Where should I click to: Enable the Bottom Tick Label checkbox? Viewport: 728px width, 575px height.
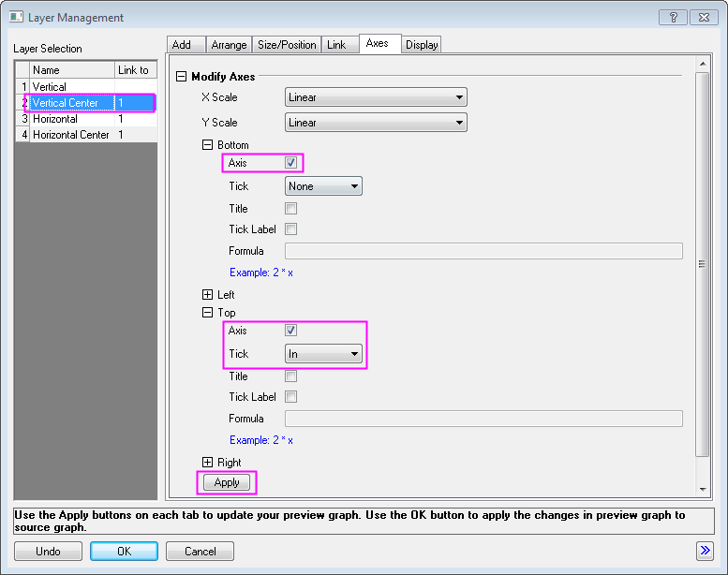291,229
